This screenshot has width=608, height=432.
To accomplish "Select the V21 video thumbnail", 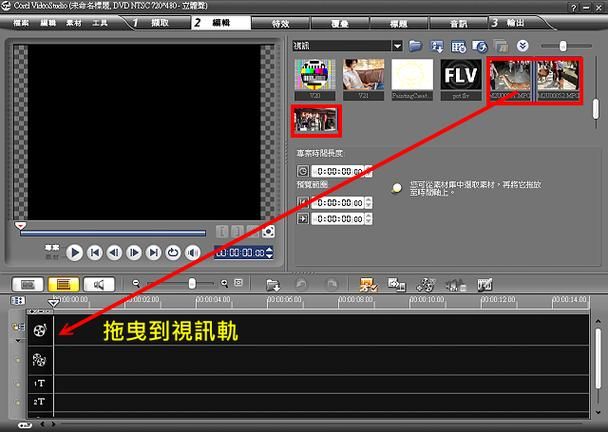I will tap(363, 79).
